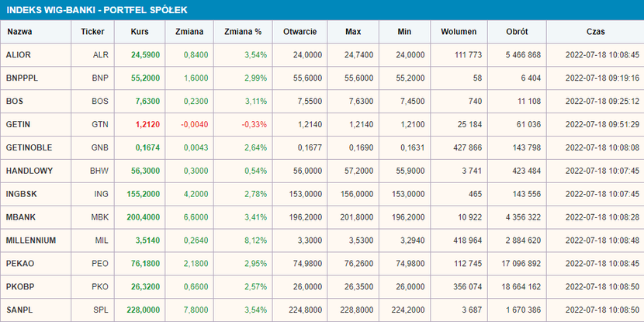Screen dimensions: 644x322
Task: Click the Otwarcie column header
Action: click(x=299, y=32)
